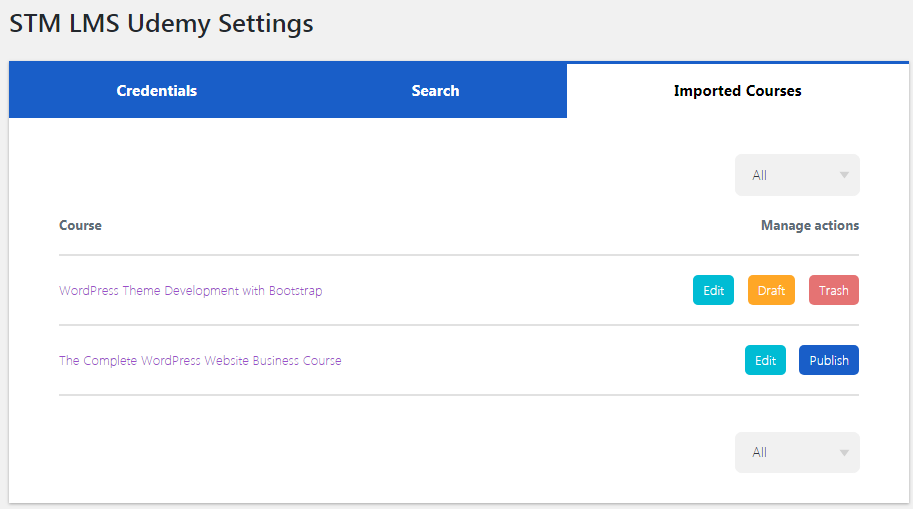Screen dimensions: 913x509
Task: Click the arrow on top filter dropdown
Action: pos(844,175)
